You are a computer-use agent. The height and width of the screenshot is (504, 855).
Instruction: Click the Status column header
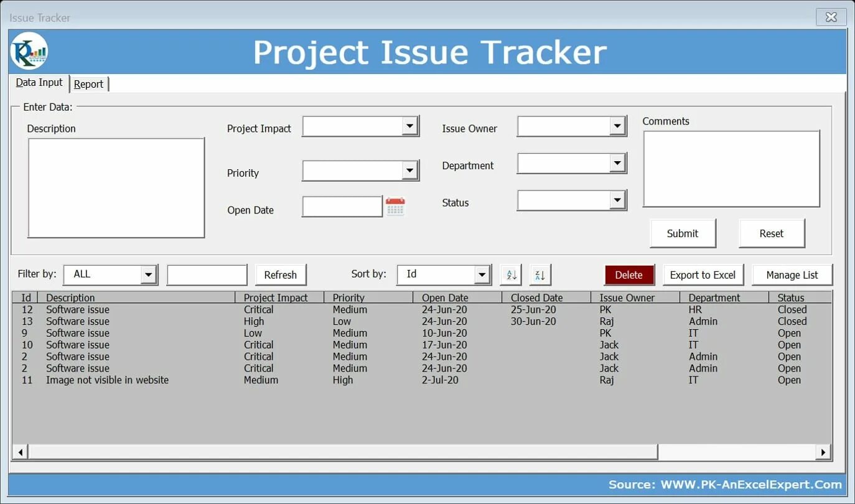click(x=800, y=297)
